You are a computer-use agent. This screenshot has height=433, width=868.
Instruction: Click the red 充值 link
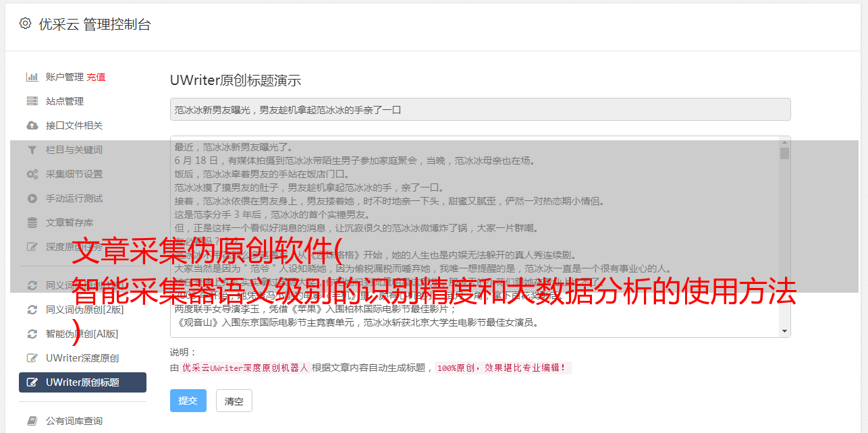click(96, 77)
